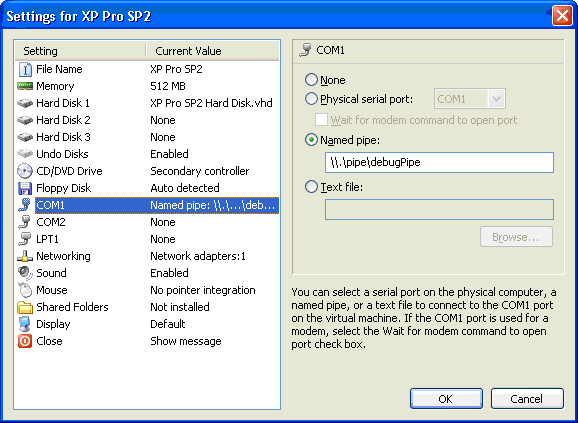
Task: Select the Hard Disk 3 row
Action: point(147,137)
